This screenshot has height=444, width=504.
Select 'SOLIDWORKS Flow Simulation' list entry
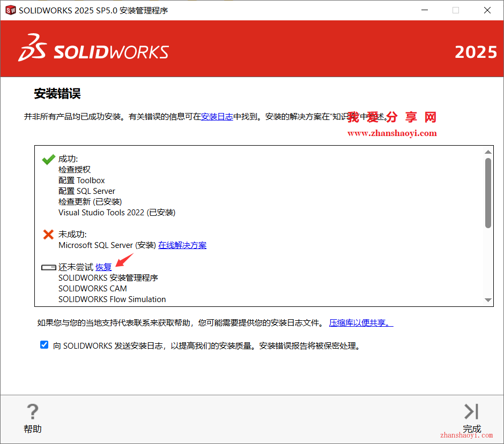[112, 299]
